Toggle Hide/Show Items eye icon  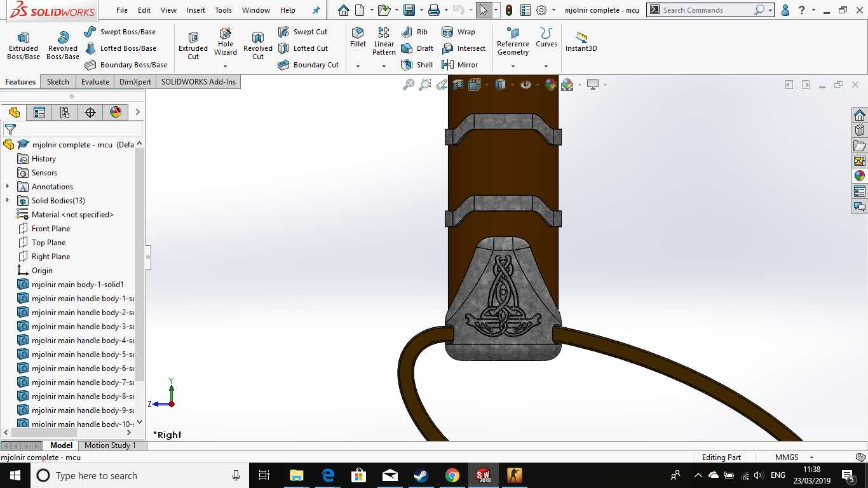(x=526, y=85)
